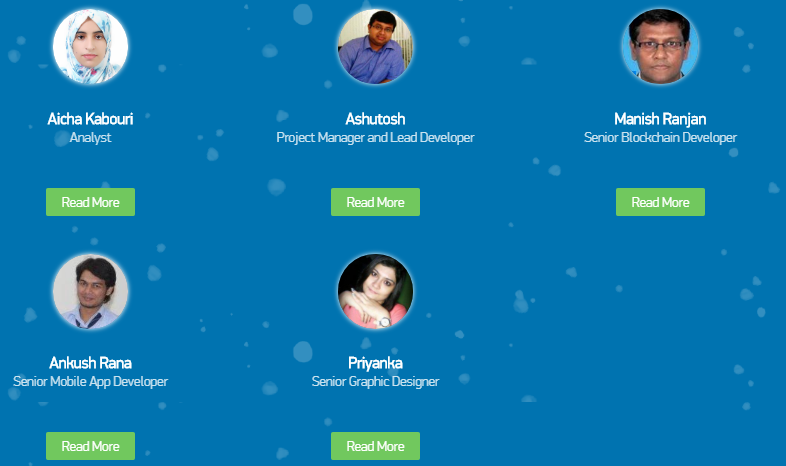Select the name Ashutosh

coord(375,119)
